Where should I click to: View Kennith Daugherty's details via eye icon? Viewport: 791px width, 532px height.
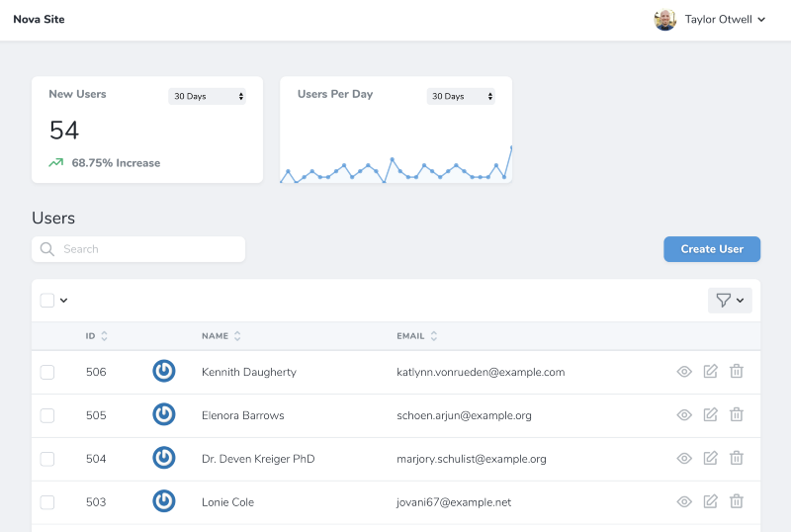[x=683, y=372]
